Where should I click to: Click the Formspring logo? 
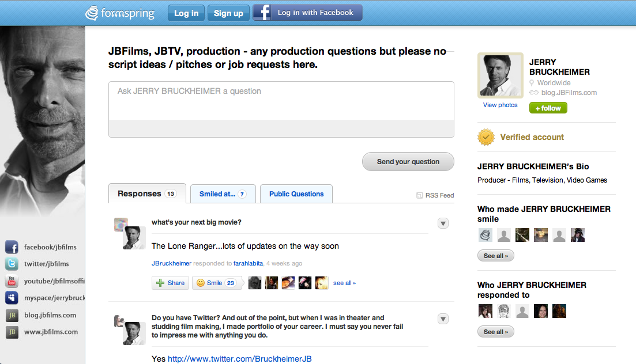coord(120,13)
